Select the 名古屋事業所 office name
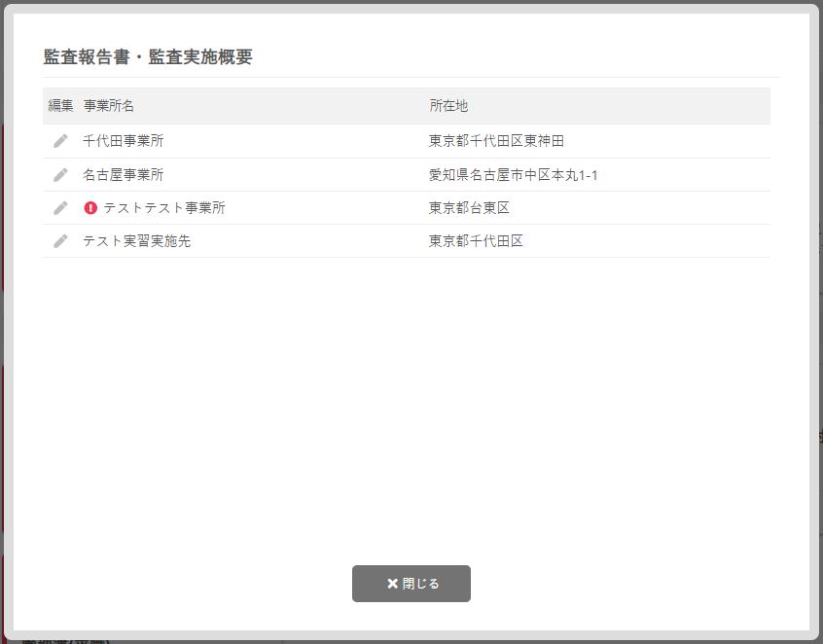Viewport: 823px width, 644px height. tap(124, 175)
